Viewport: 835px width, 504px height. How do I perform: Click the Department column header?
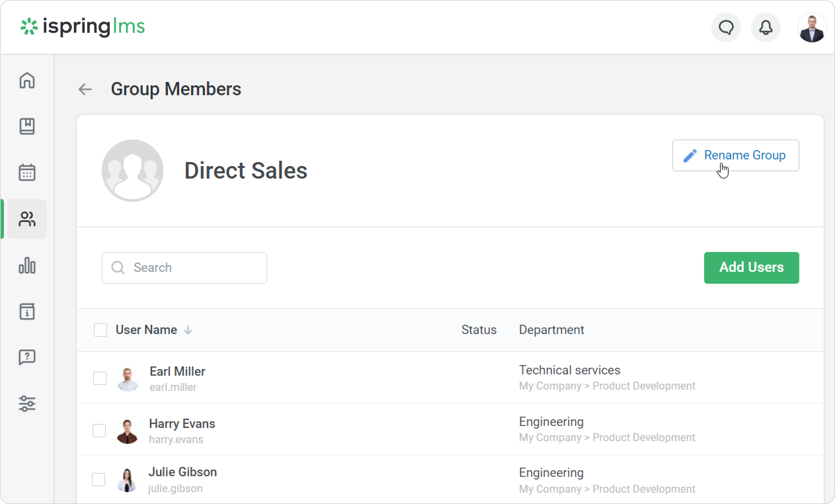coord(551,330)
